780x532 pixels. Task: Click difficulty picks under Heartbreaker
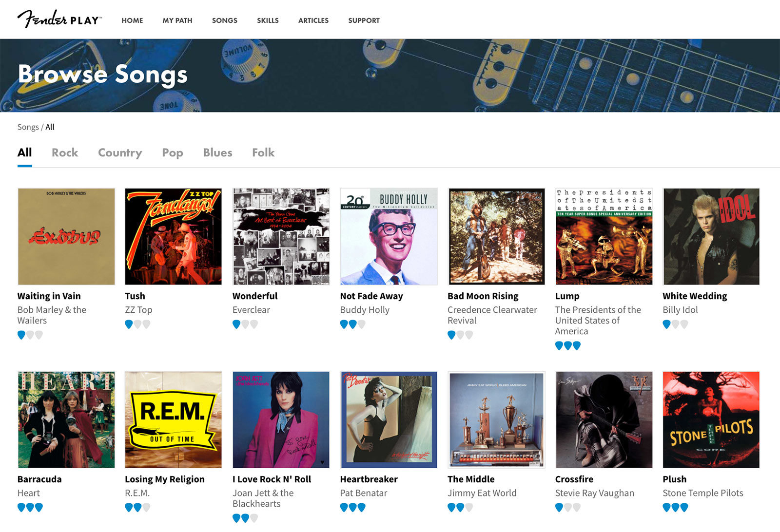point(352,507)
